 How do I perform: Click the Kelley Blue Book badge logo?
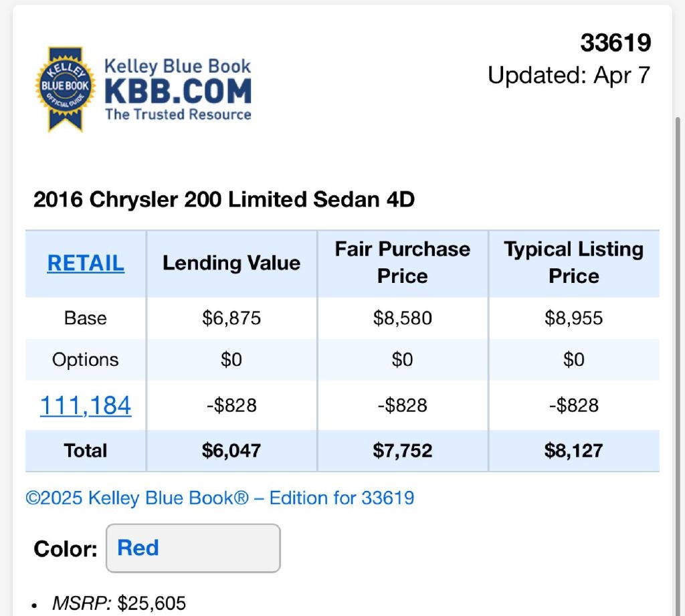pos(65,88)
